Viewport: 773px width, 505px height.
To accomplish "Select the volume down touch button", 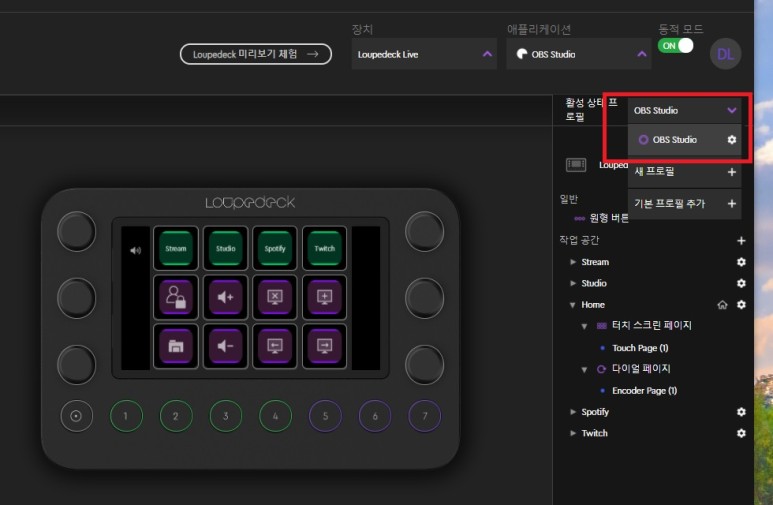I will [226, 346].
